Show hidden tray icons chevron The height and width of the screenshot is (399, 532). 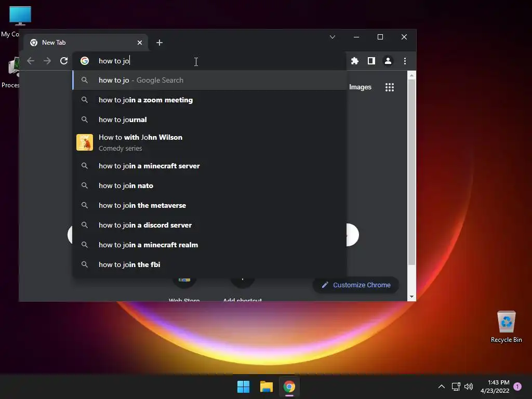click(x=442, y=387)
